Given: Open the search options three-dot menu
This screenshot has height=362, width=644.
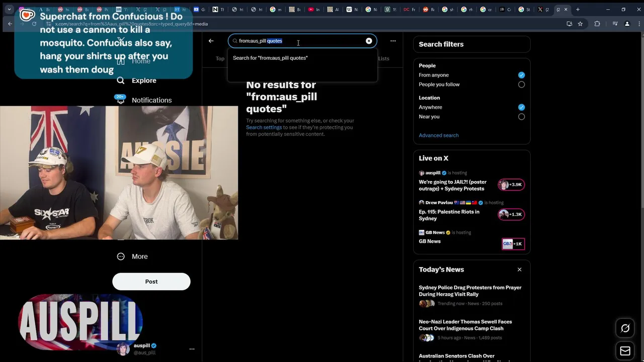Looking at the screenshot, I should point(393,41).
